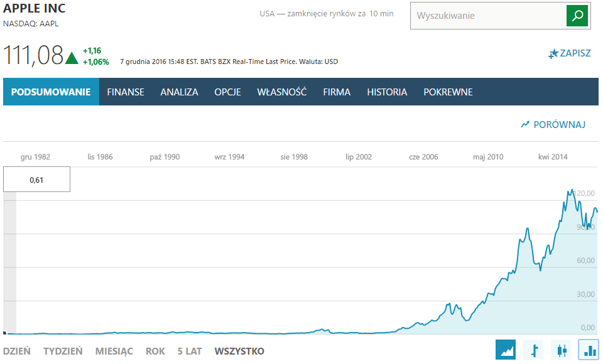Click the ZAPISZ save link
Image resolution: width=603 pixels, height=364 pixels.
(575, 53)
